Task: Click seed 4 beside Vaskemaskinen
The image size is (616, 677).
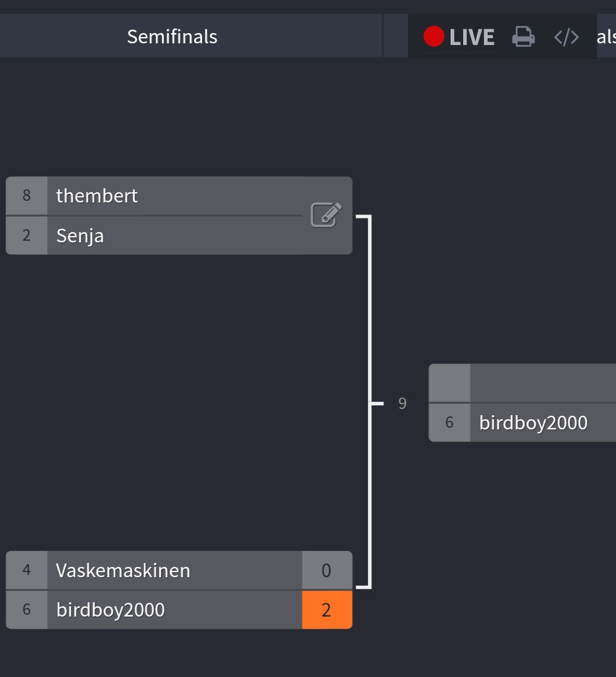Action: [27, 570]
